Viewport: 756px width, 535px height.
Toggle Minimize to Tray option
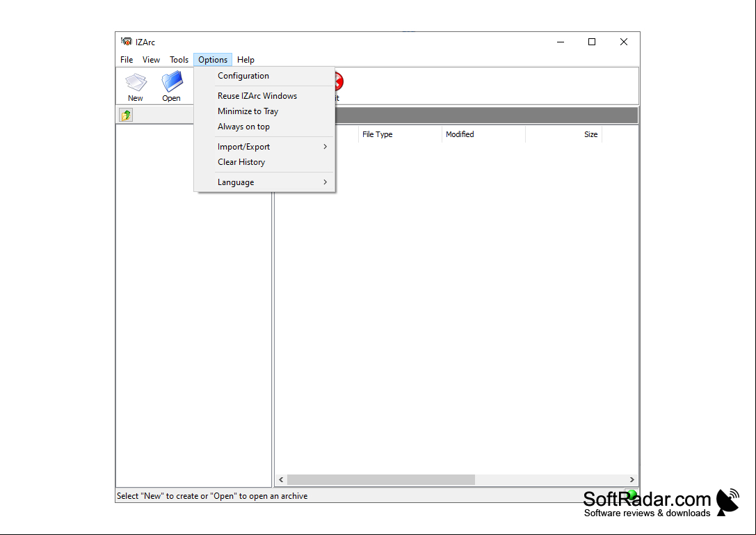click(264, 111)
